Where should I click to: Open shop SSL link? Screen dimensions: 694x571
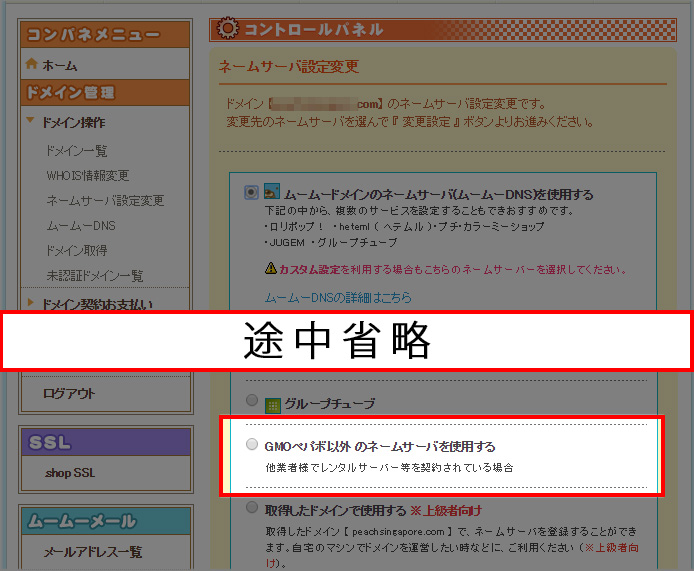tap(70, 473)
